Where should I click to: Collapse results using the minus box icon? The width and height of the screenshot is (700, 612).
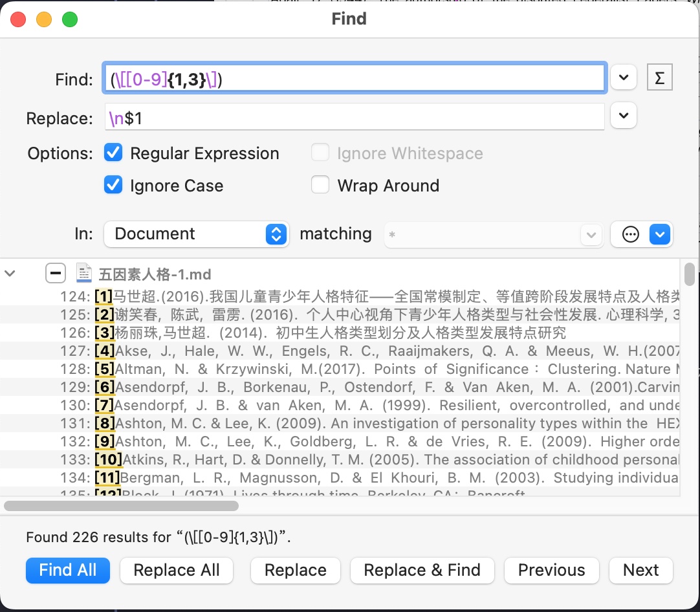(x=56, y=274)
